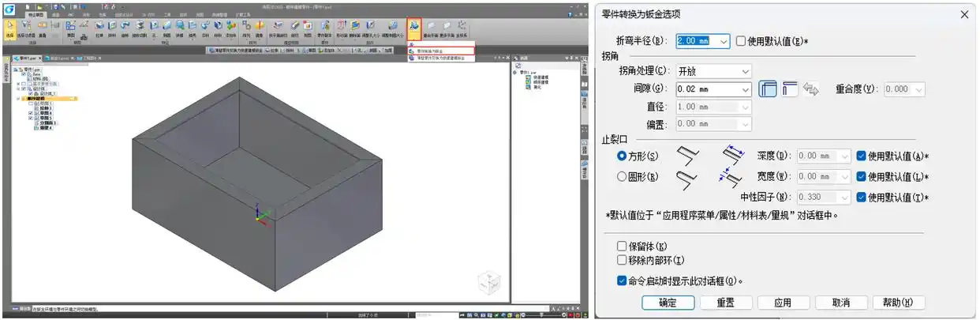Viewport: 980px width, 320px height.
Task: Choose 零件转换为钣金 from the dropdown menu
Action: point(442,51)
